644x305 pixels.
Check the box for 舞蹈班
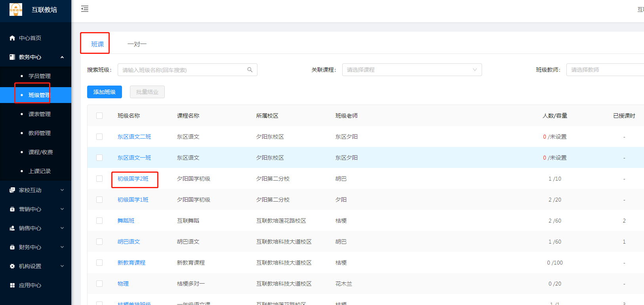pos(99,221)
